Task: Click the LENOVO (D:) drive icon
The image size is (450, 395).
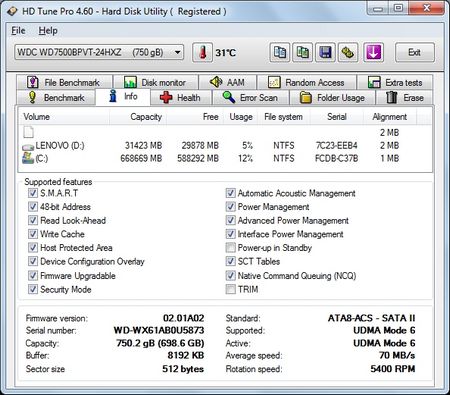Action: (x=28, y=146)
